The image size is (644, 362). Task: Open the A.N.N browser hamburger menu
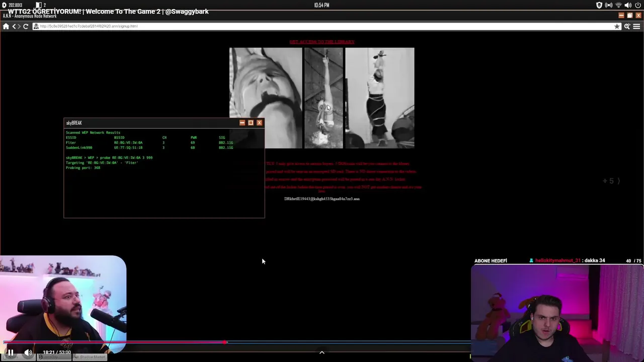point(636,26)
